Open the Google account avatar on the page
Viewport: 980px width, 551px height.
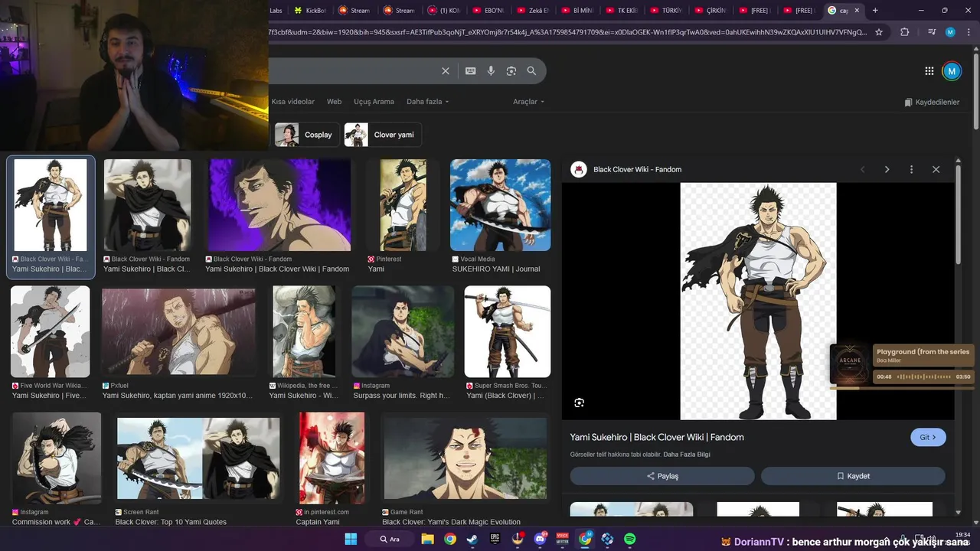point(952,71)
